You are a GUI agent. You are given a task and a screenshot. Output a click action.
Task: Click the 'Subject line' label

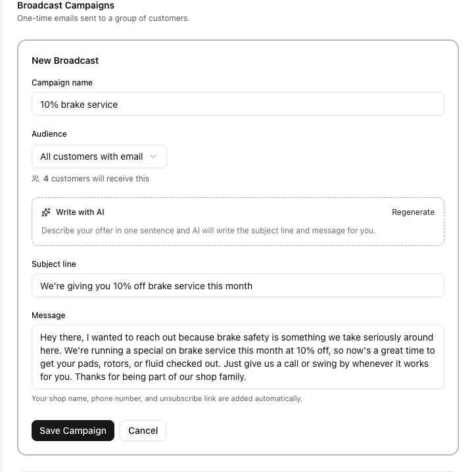tap(54, 264)
